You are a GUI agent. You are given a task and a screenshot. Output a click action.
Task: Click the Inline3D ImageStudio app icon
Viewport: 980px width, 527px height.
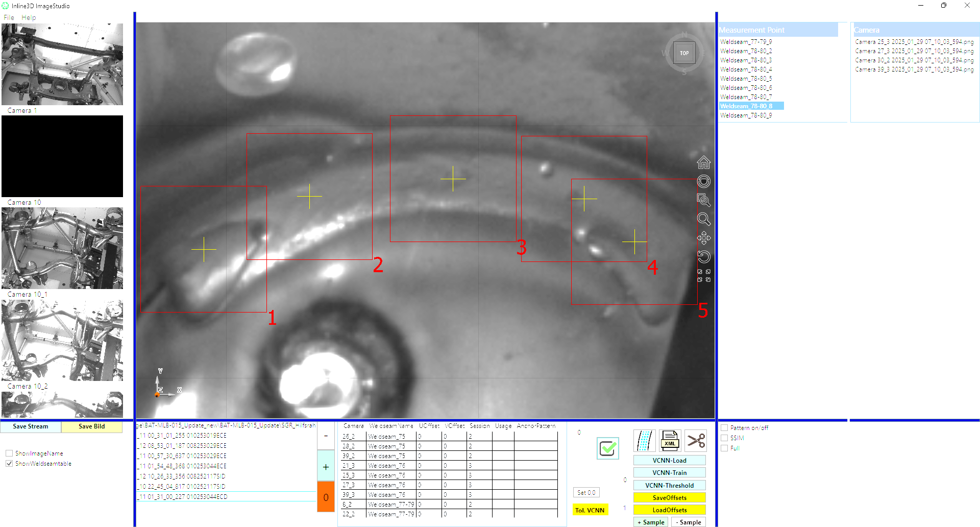[x=6, y=6]
